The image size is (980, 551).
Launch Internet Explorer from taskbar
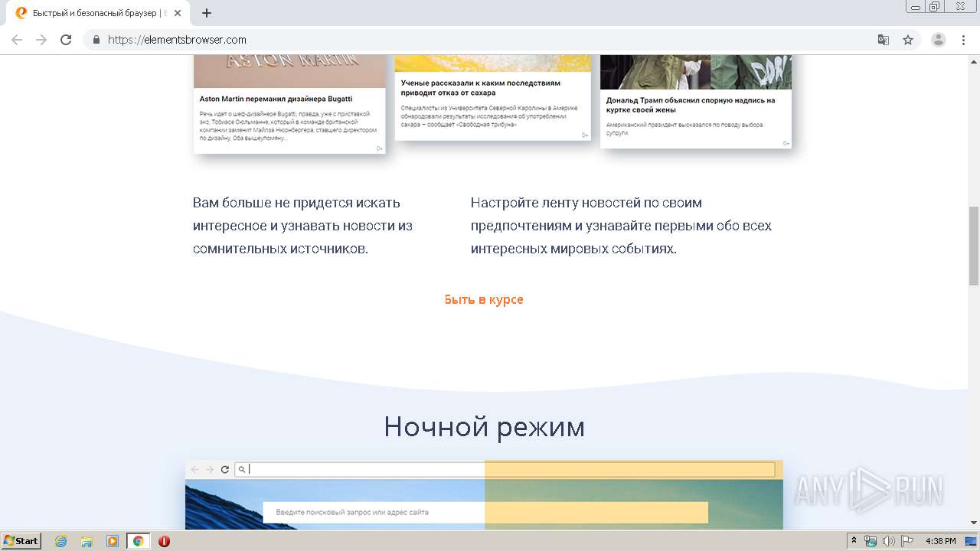(x=61, y=541)
